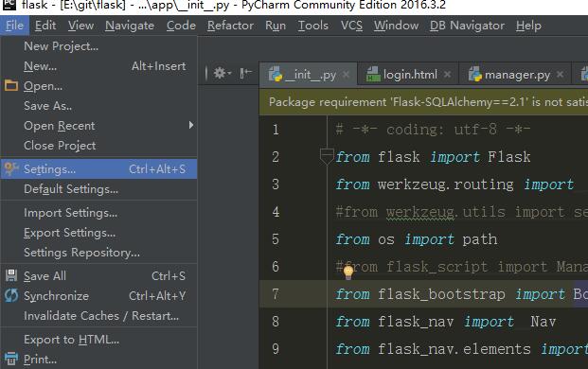This screenshot has height=369, width=588.
Task: Open the DB Navigator menu
Action: click(x=467, y=26)
